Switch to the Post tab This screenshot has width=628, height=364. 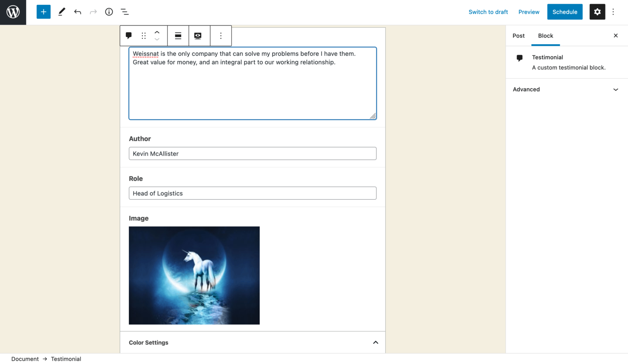[x=518, y=36]
